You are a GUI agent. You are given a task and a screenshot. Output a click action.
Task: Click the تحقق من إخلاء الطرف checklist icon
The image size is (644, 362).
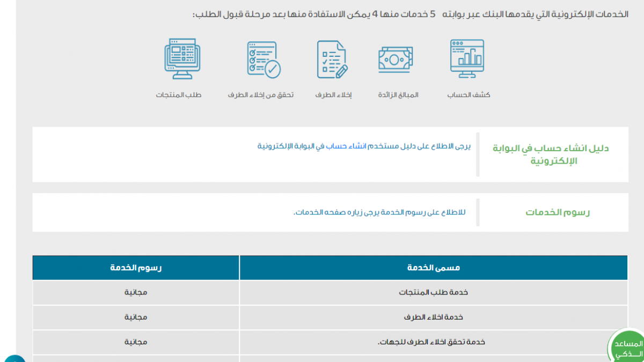point(264,60)
